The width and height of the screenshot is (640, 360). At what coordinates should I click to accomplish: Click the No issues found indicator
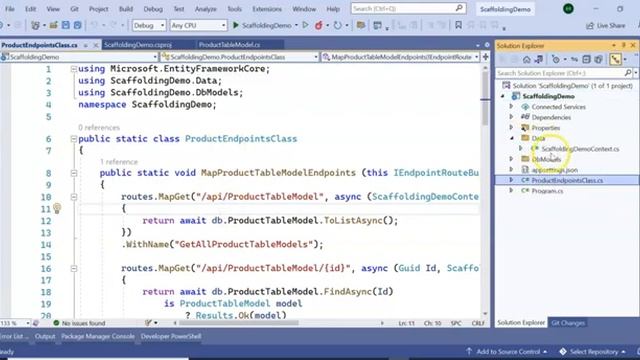pos(79,323)
